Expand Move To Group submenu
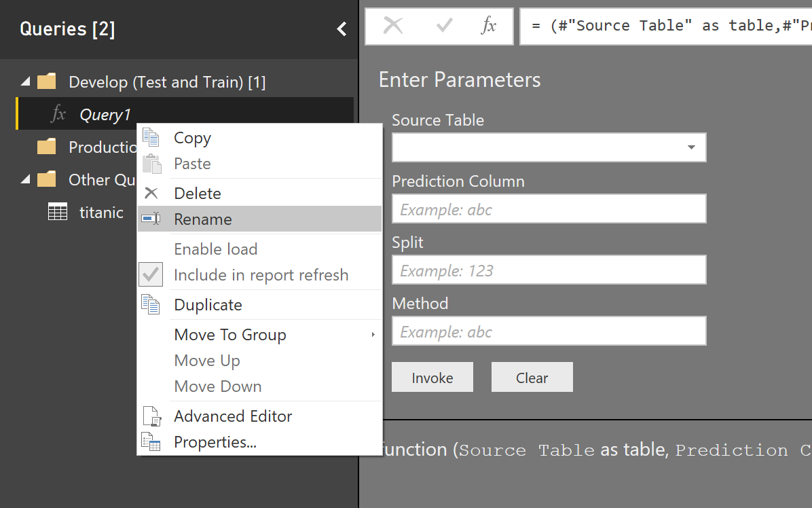The height and width of the screenshot is (508, 812). coord(373,334)
